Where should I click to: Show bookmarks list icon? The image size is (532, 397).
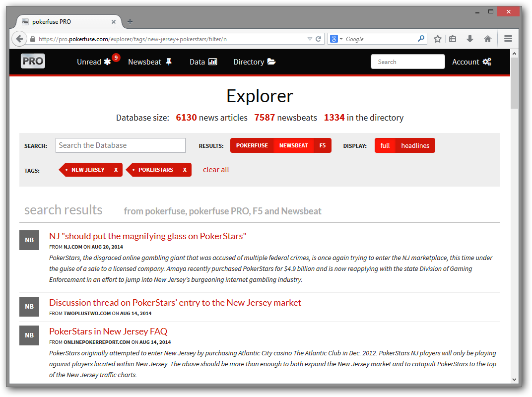click(x=453, y=39)
